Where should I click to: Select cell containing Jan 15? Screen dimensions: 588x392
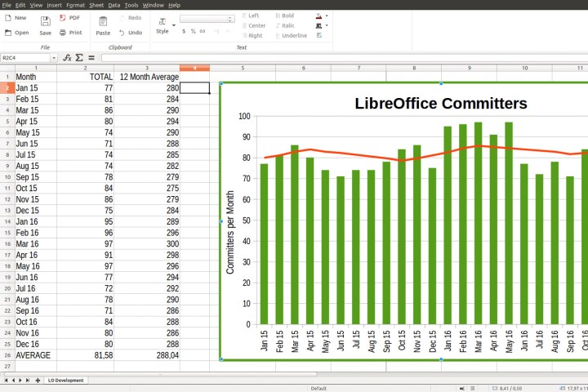[36, 87]
